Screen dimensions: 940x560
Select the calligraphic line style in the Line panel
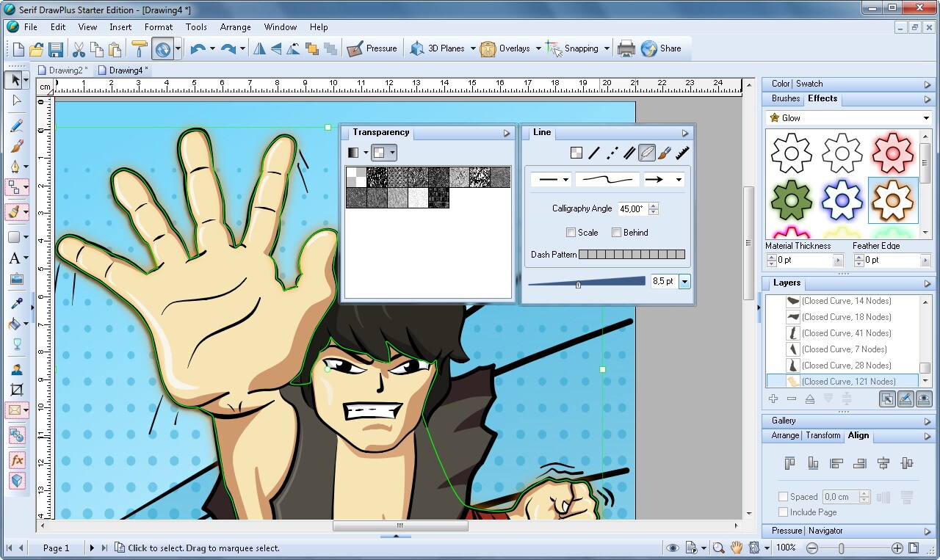[647, 153]
